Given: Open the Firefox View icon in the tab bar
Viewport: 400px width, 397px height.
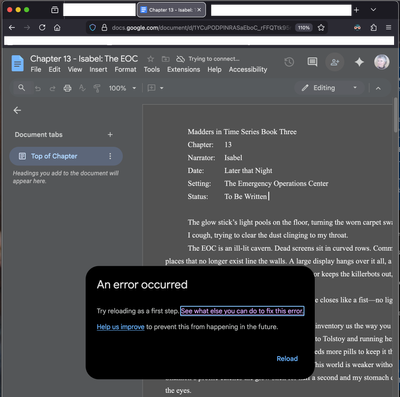Looking at the screenshot, I should pos(55,10).
